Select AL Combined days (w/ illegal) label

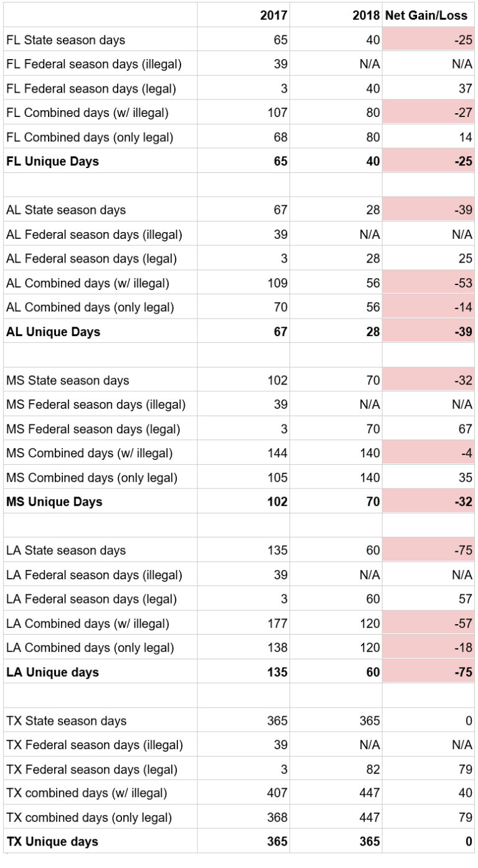point(88,283)
